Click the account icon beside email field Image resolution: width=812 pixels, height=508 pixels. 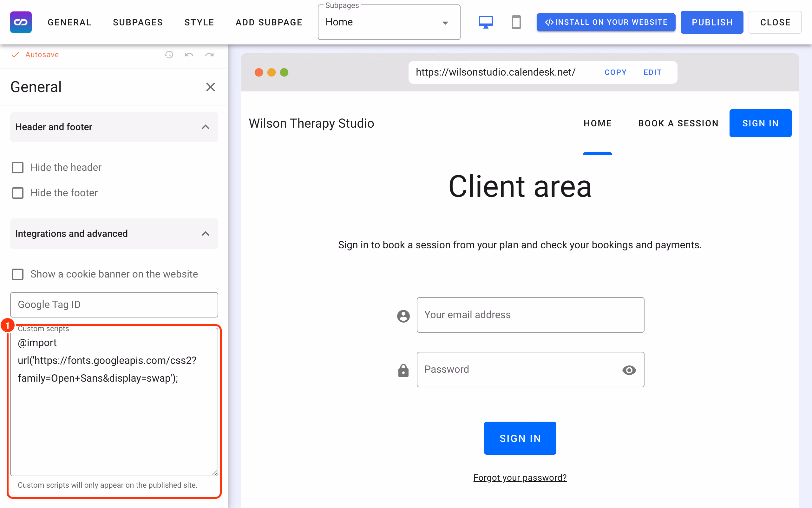[x=403, y=316]
